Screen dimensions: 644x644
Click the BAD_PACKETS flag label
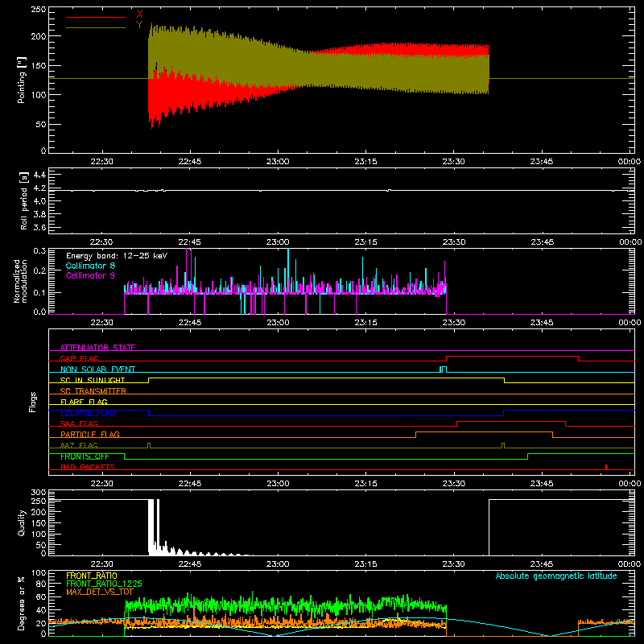[88, 467]
